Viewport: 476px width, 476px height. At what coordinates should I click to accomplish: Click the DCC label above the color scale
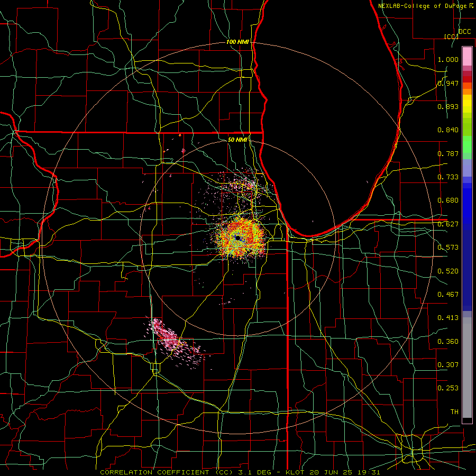point(464,32)
